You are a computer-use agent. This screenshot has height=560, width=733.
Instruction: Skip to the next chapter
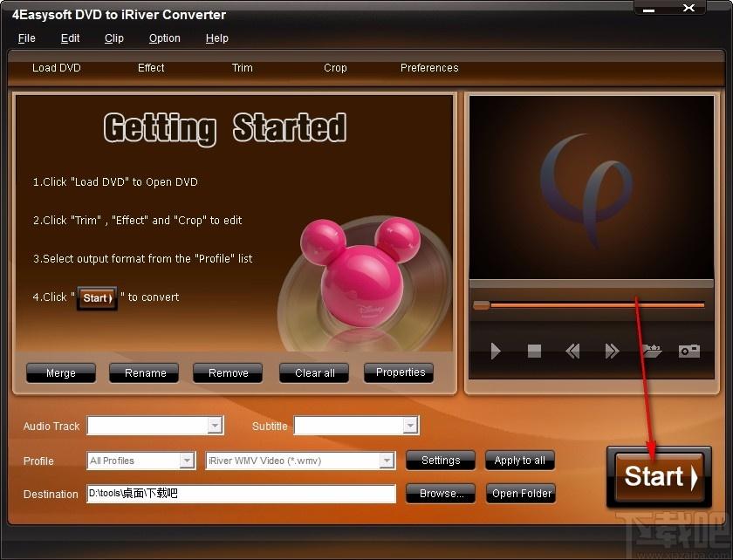[612, 351]
